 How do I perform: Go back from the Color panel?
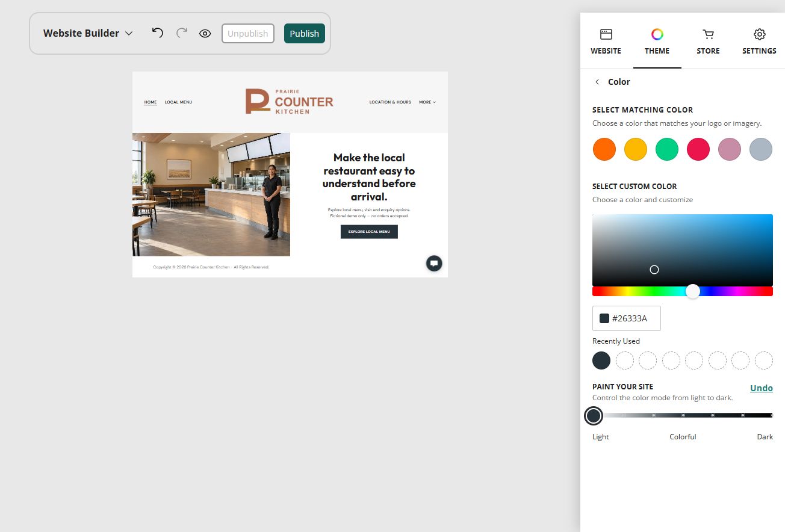(x=597, y=82)
